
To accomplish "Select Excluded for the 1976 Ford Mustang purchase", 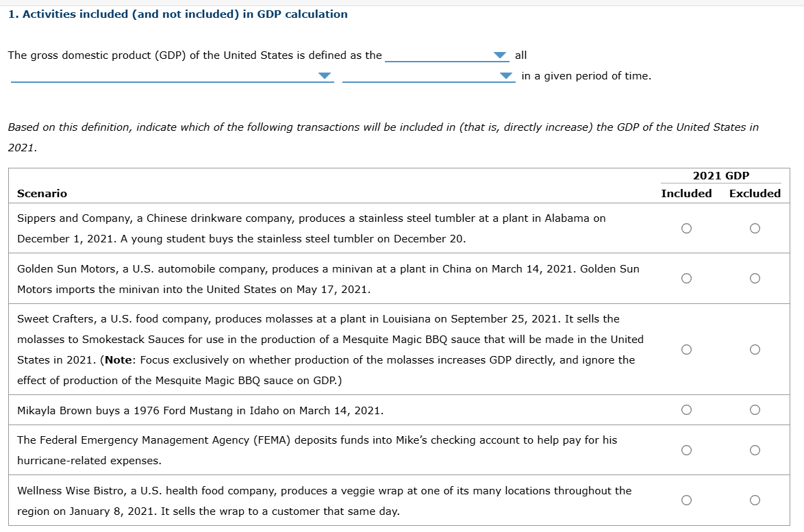I will [755, 409].
